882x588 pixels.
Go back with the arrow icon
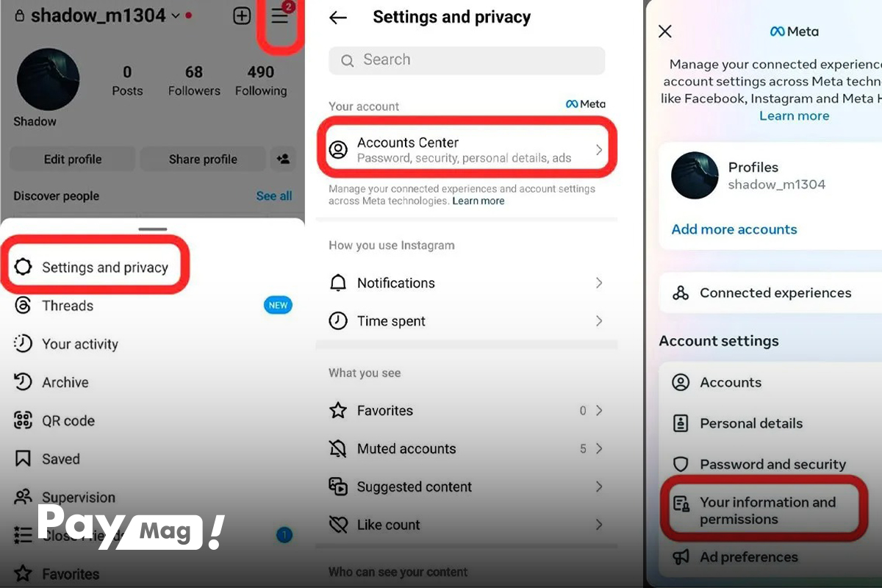pos(338,18)
